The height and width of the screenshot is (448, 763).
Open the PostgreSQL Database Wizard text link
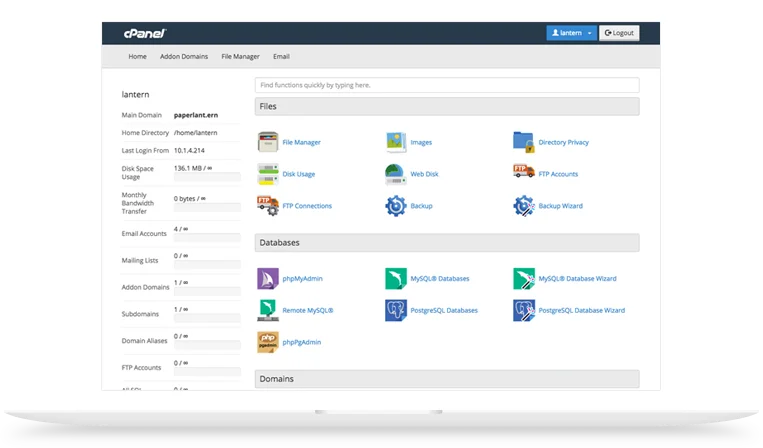click(581, 310)
